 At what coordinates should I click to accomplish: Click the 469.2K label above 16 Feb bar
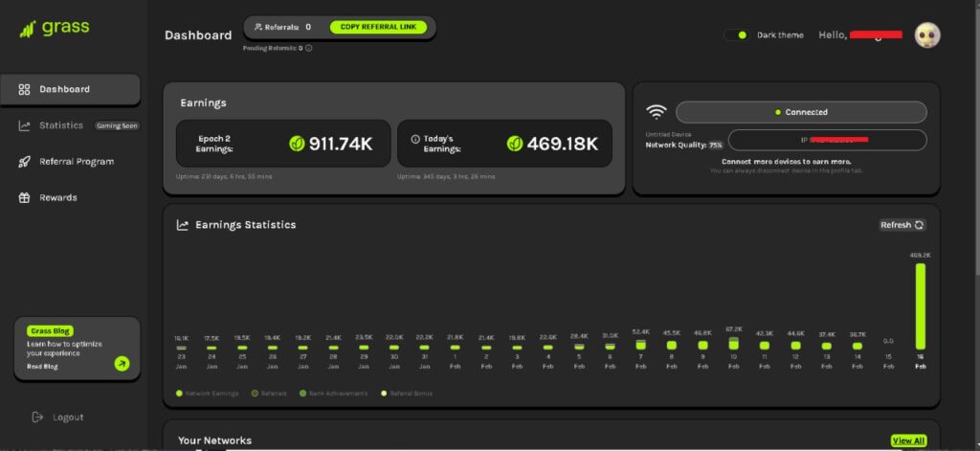(x=920, y=256)
